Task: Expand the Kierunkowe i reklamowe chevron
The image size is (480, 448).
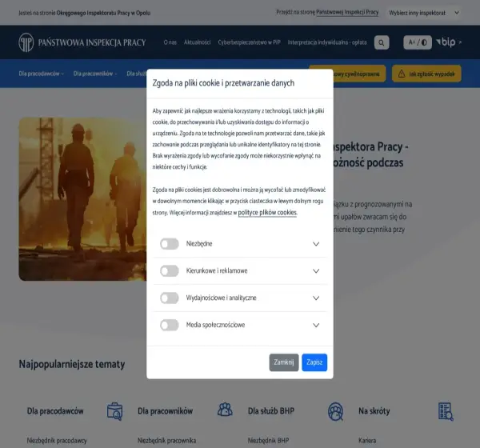Action: pyautogui.click(x=316, y=271)
